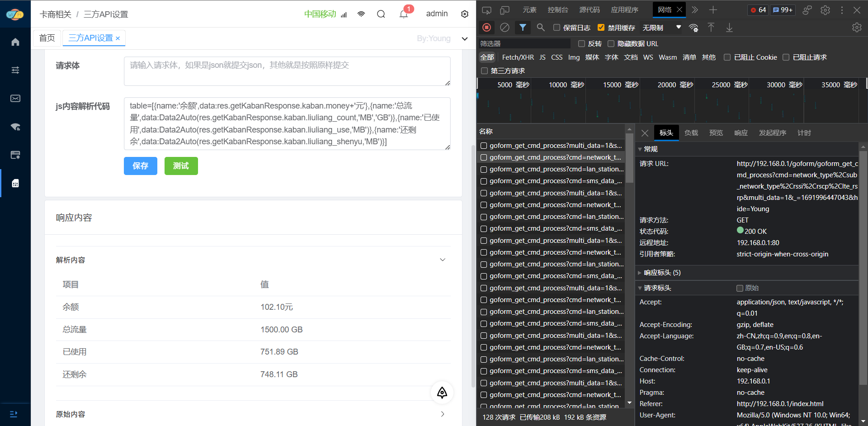The height and width of the screenshot is (426, 868).
Task: Click the 15000 毫秒 timeline marker
Action: click(621, 85)
